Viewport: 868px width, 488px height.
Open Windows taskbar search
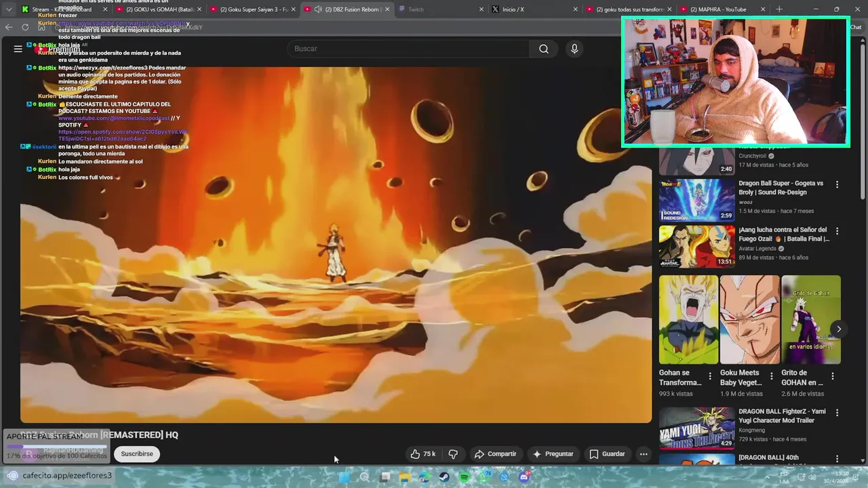(364, 477)
